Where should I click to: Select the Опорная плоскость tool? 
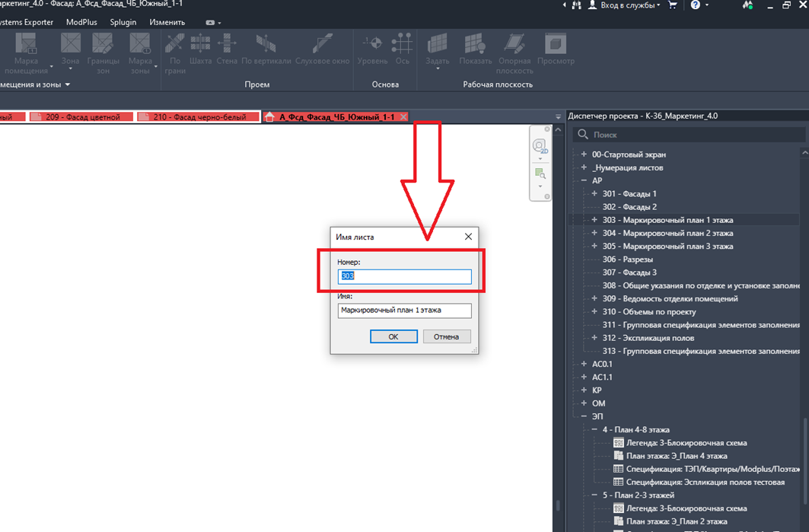click(514, 53)
